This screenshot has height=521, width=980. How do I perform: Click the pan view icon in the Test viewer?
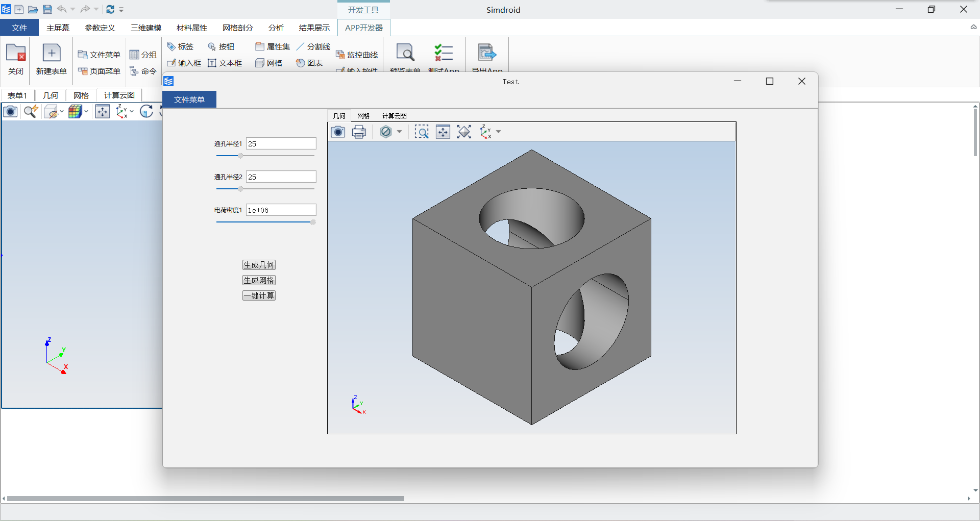[443, 132]
